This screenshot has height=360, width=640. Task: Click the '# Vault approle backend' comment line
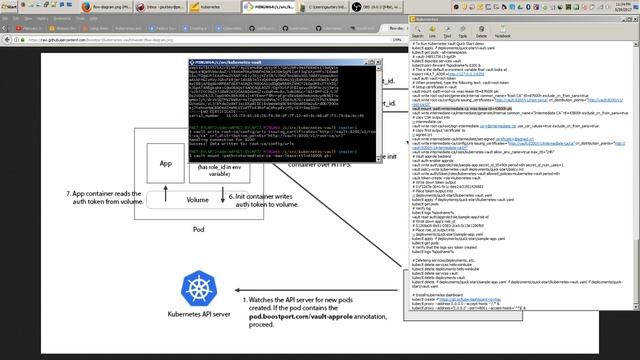[x=431, y=156]
